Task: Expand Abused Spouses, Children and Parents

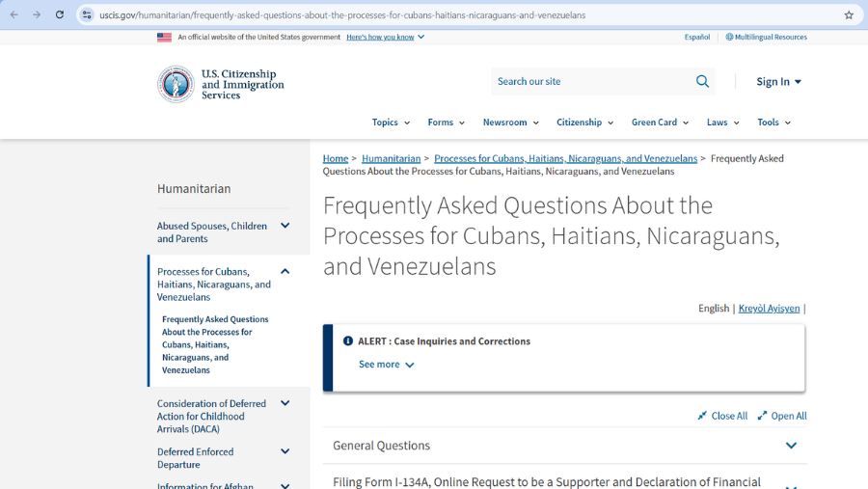Action: (285, 226)
